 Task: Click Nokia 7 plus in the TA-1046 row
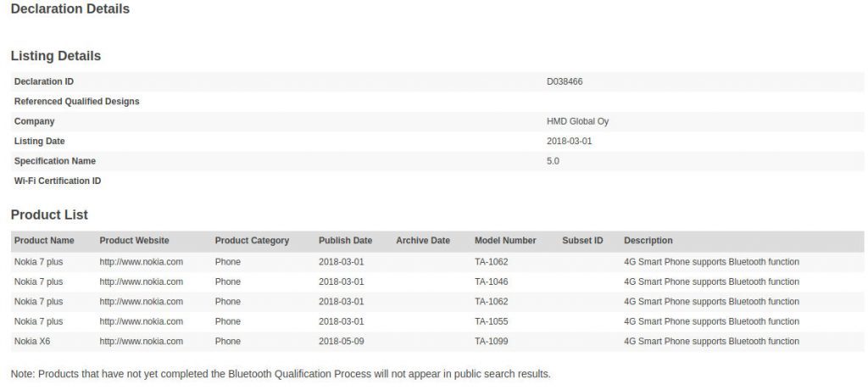[x=38, y=282]
